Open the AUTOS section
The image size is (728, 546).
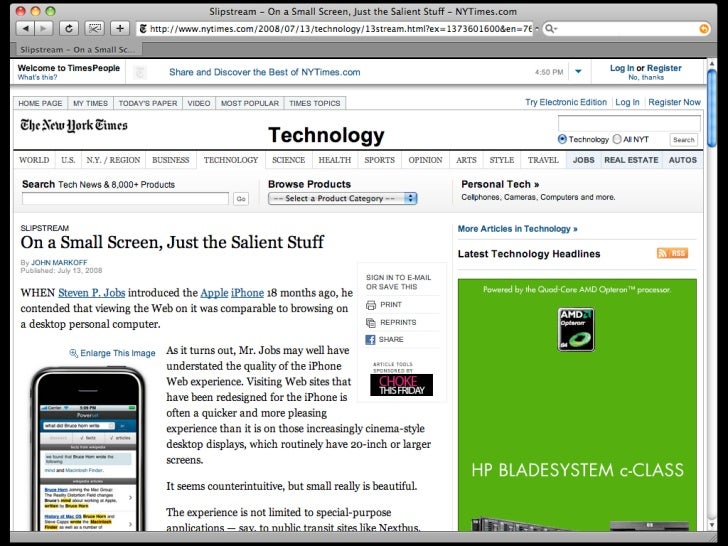(682, 160)
